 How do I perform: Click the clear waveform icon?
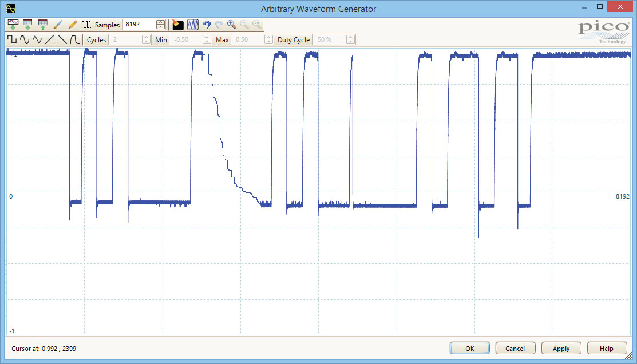178,25
